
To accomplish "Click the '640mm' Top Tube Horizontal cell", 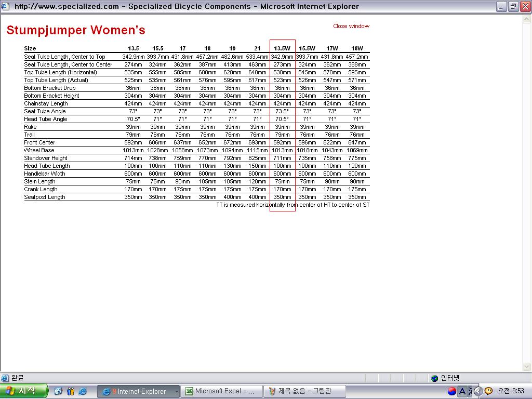I will click(x=257, y=72).
